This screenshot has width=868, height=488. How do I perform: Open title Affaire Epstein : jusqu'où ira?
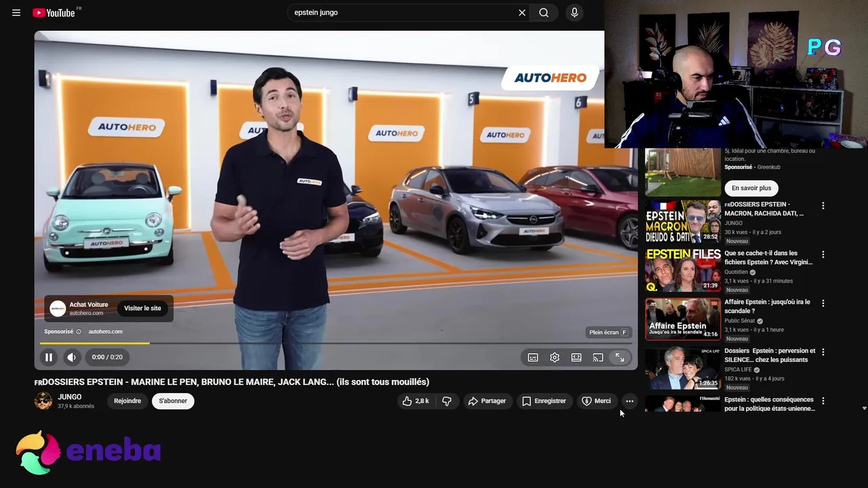[x=767, y=306]
